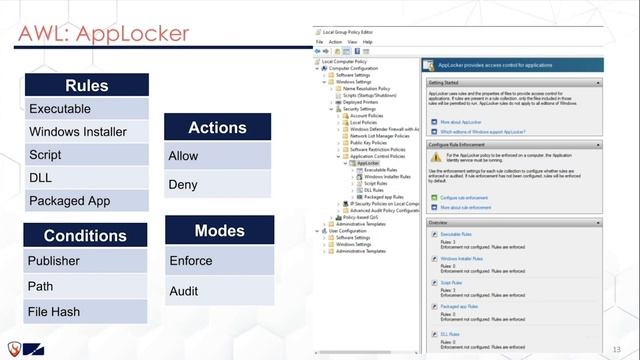This screenshot has width=640, height=360.
Task: Select Advanced Audit Policy Configuration tree item
Action: point(384,211)
